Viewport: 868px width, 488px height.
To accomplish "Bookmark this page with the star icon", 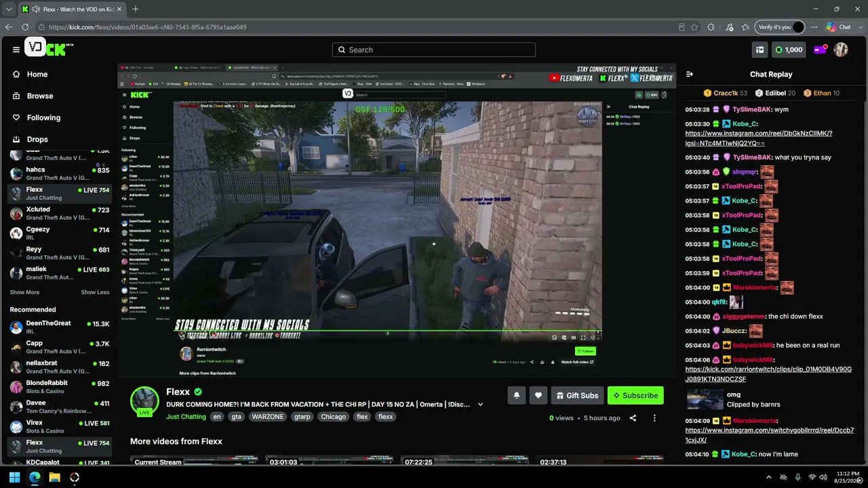I will (x=694, y=27).
